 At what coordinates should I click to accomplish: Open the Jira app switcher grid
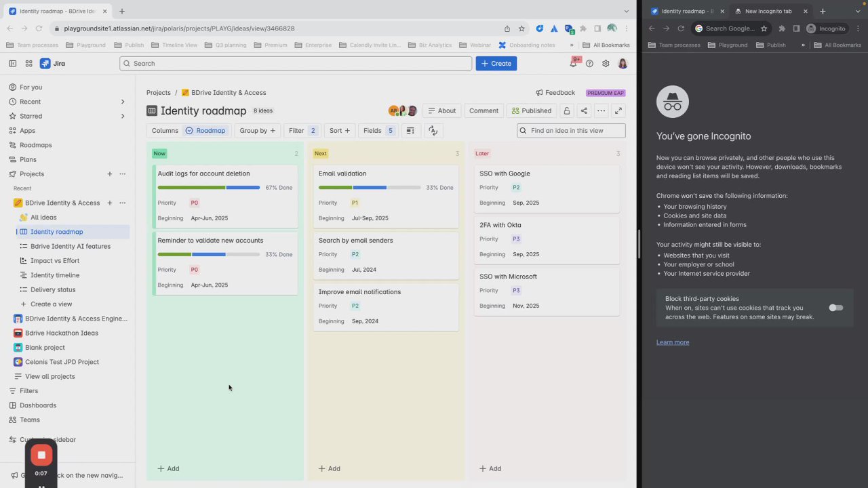[28, 63]
